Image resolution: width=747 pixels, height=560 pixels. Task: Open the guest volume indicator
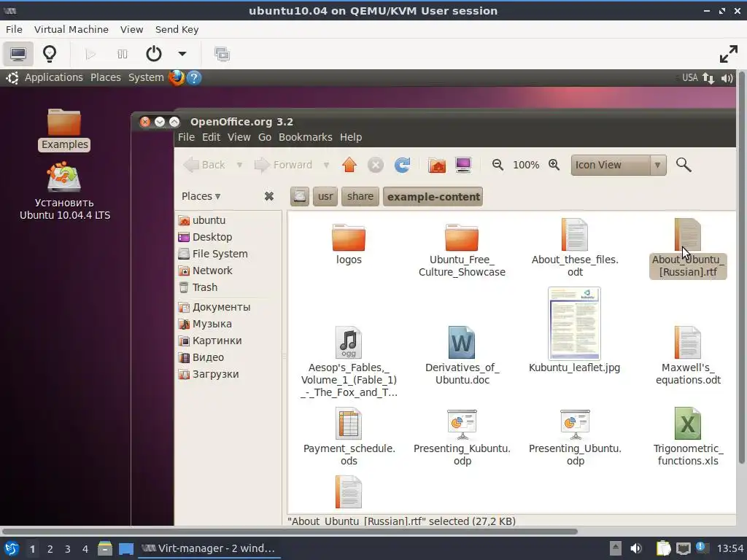pos(727,78)
